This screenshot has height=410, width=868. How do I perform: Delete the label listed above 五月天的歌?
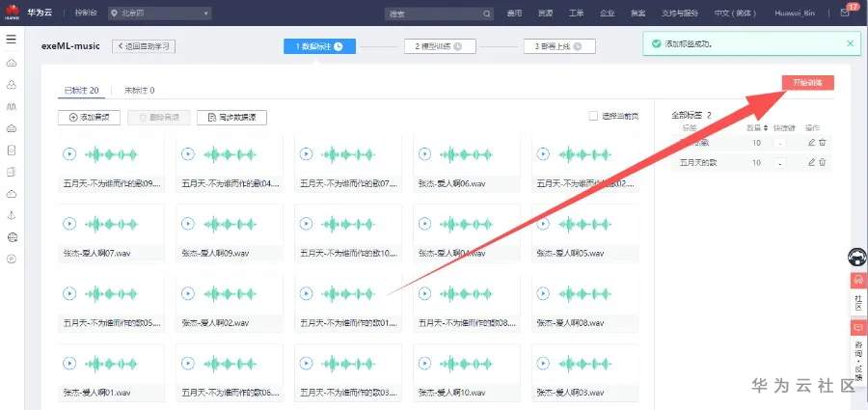coord(823,143)
